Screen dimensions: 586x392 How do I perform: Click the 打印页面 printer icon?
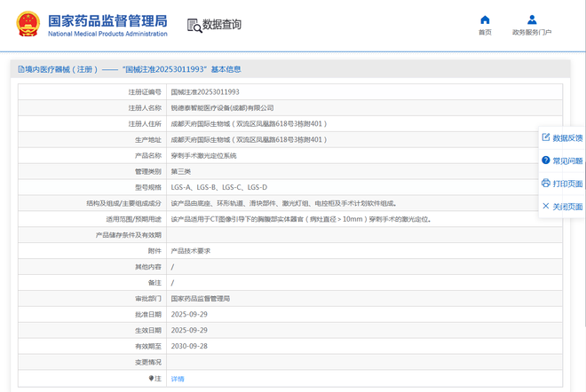coord(545,184)
